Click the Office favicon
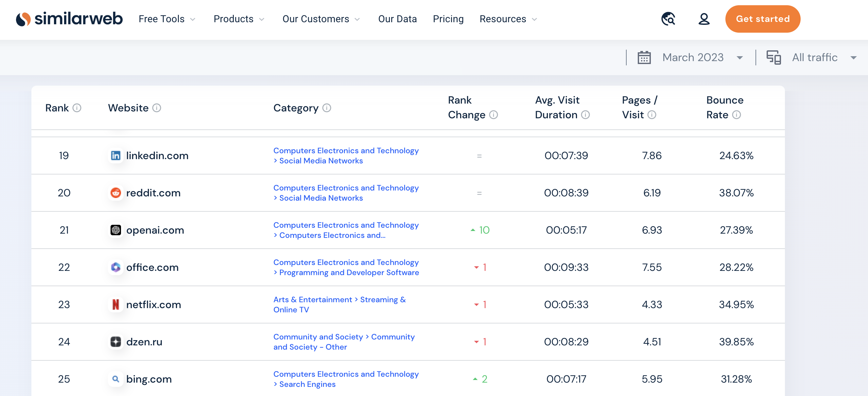Screen dimensions: 868x396 pos(115,267)
